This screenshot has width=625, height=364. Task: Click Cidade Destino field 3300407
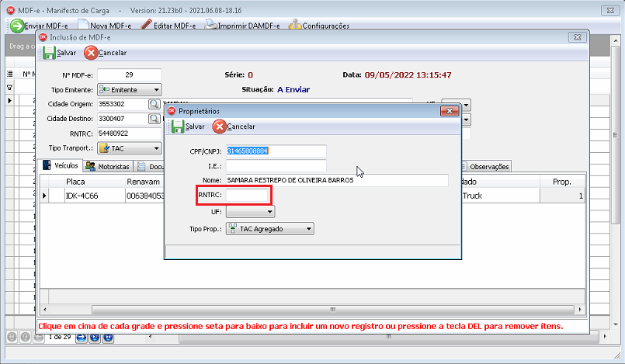click(x=122, y=119)
